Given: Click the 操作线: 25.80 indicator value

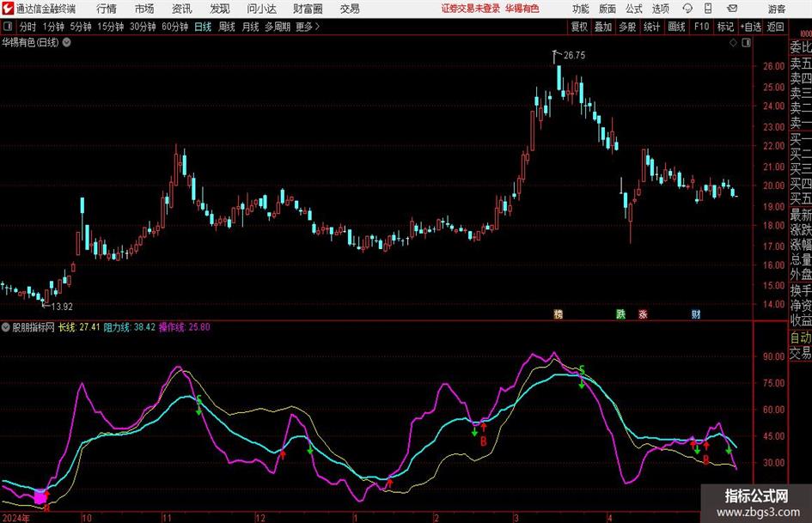Looking at the screenshot, I should point(185,326).
